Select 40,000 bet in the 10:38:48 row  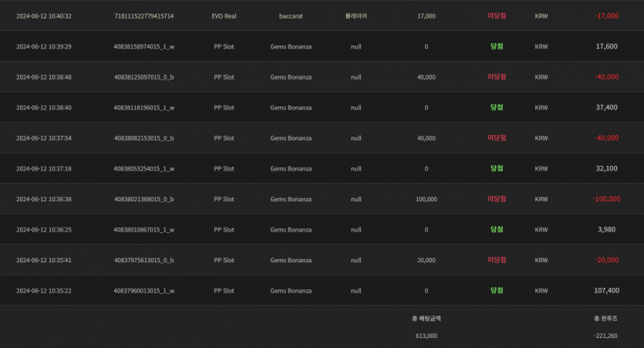click(x=427, y=77)
